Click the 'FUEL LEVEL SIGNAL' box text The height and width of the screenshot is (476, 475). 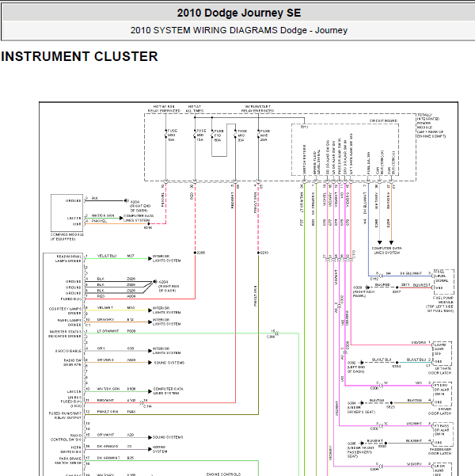pyautogui.click(x=441, y=276)
